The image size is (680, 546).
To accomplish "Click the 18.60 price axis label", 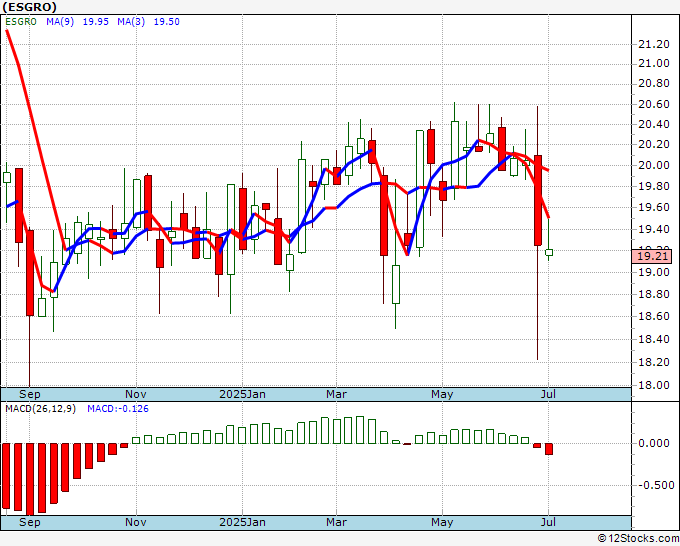I will pos(654,316).
